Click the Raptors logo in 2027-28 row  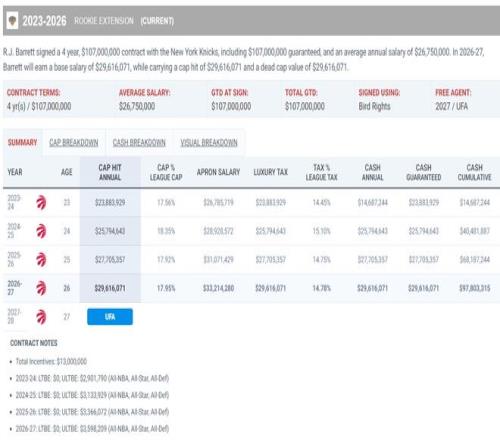click(x=41, y=317)
